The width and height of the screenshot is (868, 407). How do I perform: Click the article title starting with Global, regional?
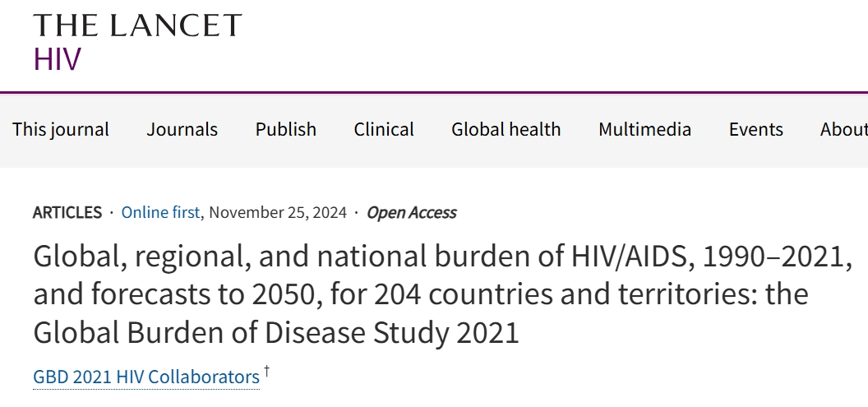[x=442, y=258]
